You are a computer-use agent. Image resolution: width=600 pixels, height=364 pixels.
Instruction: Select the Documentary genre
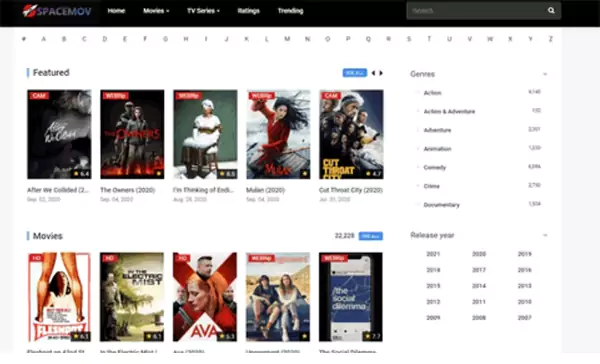(x=442, y=205)
